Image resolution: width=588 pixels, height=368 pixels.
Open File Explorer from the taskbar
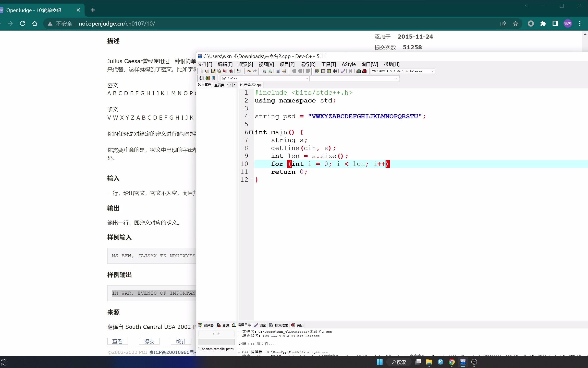(x=429, y=362)
